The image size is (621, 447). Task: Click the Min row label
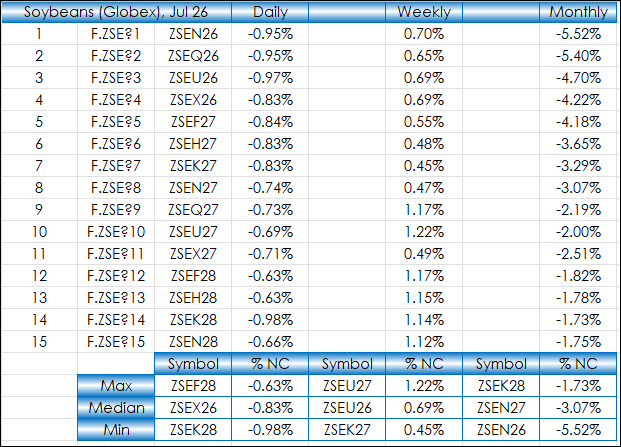116,430
